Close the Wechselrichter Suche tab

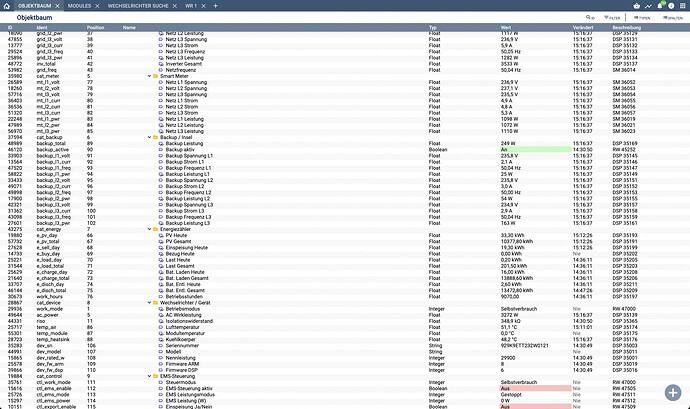coord(175,6)
